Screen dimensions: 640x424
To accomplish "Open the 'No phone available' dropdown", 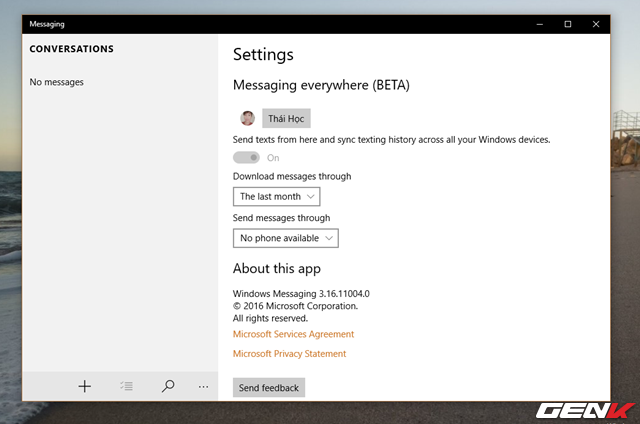I will (286, 238).
